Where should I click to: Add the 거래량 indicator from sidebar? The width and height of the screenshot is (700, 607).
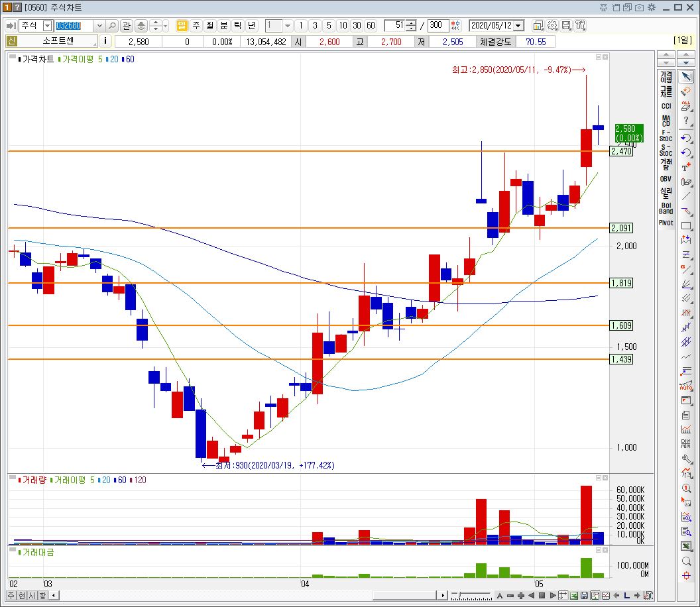pos(666,164)
